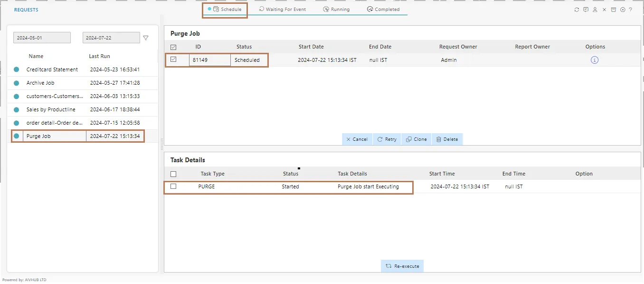Click Start Time column header in Task Details
Viewport: 644px width, 284px height.
(442, 174)
